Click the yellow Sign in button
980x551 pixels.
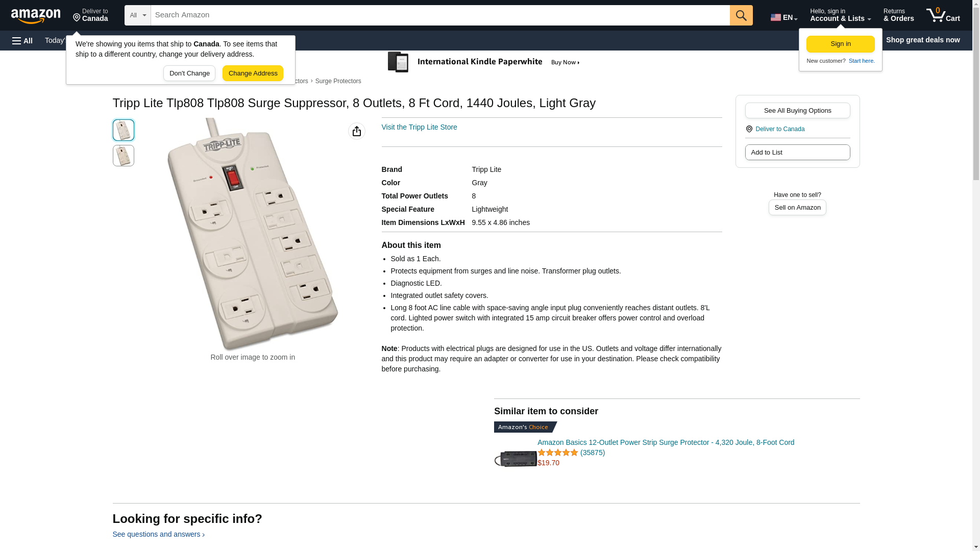point(840,44)
